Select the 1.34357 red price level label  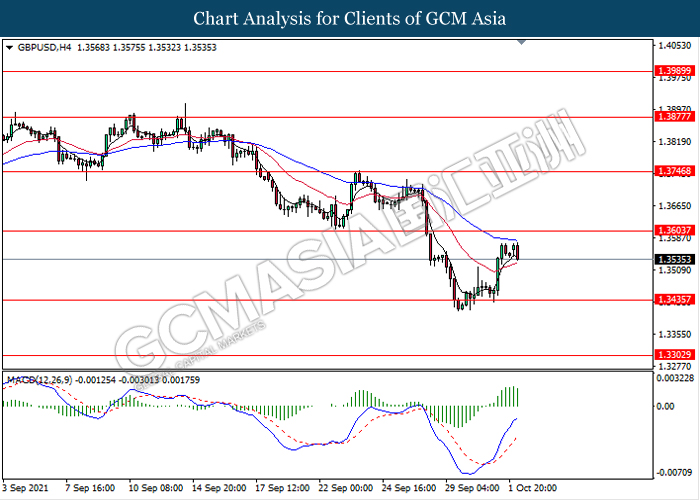[x=675, y=300]
